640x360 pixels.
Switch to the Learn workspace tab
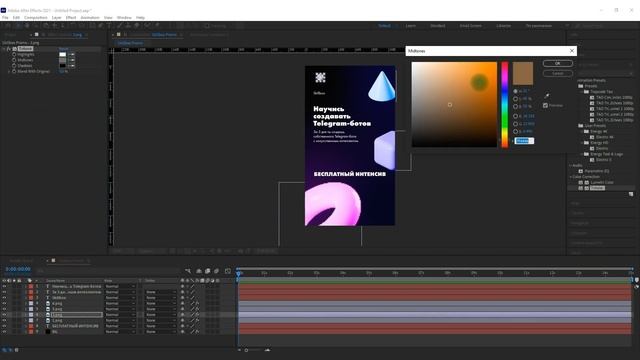[x=411, y=26]
